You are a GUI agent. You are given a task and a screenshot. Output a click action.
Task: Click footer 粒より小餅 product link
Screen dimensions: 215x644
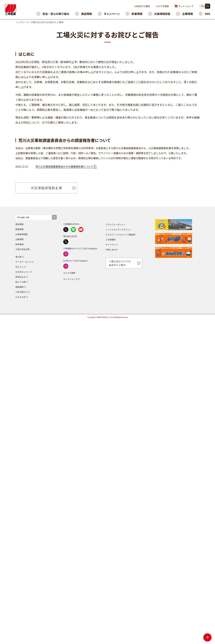[20, 282]
